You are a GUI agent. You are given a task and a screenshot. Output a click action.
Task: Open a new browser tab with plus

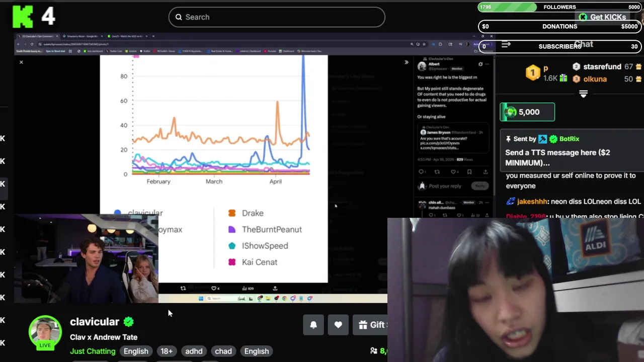(x=153, y=36)
